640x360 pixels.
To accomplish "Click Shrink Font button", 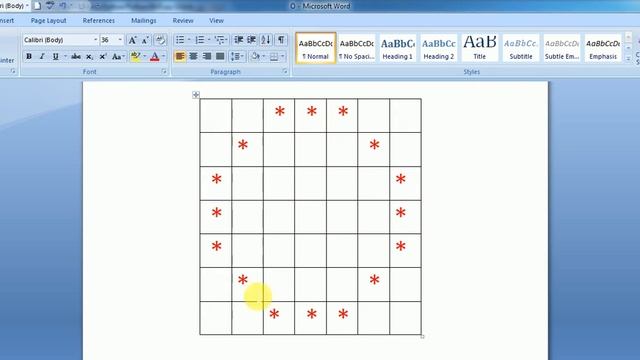I will click(x=145, y=40).
